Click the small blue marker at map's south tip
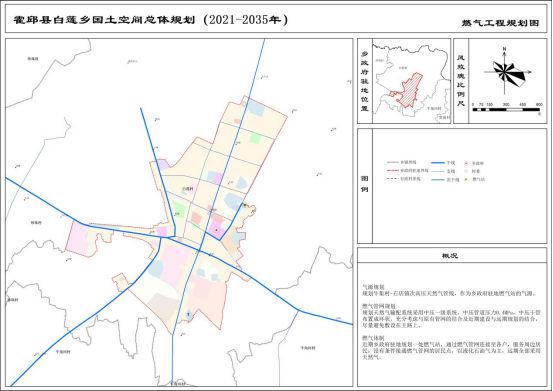This screenshot has width=553, height=391. click(x=188, y=314)
